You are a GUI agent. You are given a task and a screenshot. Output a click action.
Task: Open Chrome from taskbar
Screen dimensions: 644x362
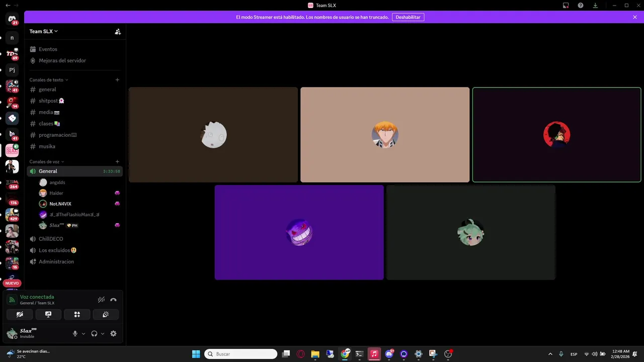pyautogui.click(x=345, y=354)
